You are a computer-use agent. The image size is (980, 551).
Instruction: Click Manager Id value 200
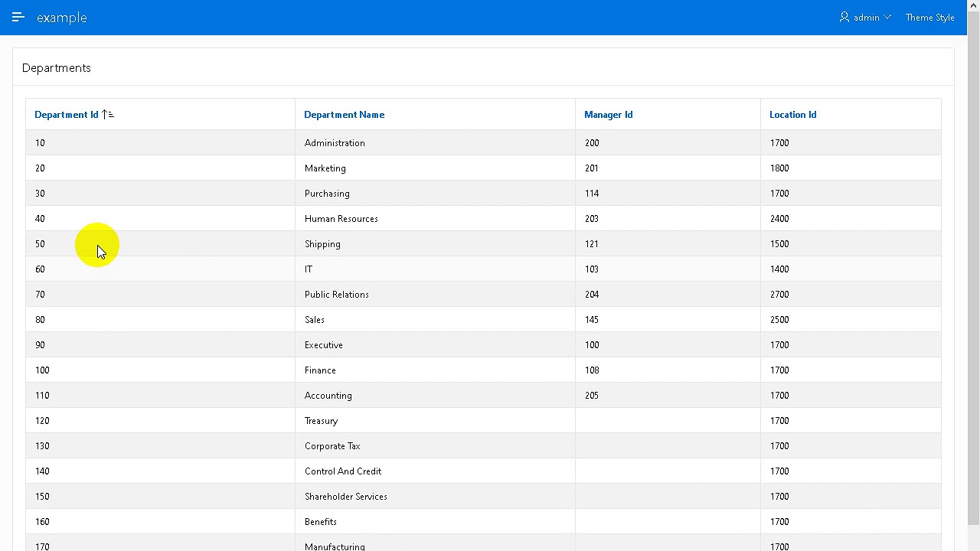point(592,143)
